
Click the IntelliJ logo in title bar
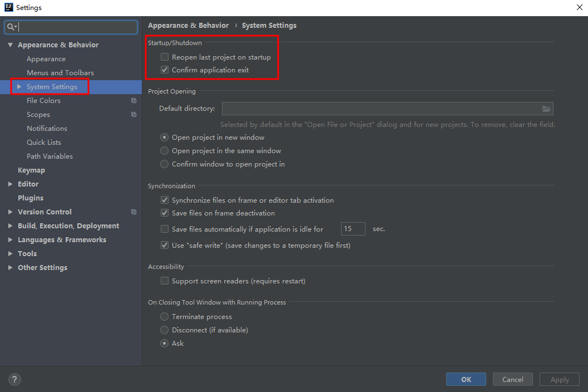(x=9, y=7)
